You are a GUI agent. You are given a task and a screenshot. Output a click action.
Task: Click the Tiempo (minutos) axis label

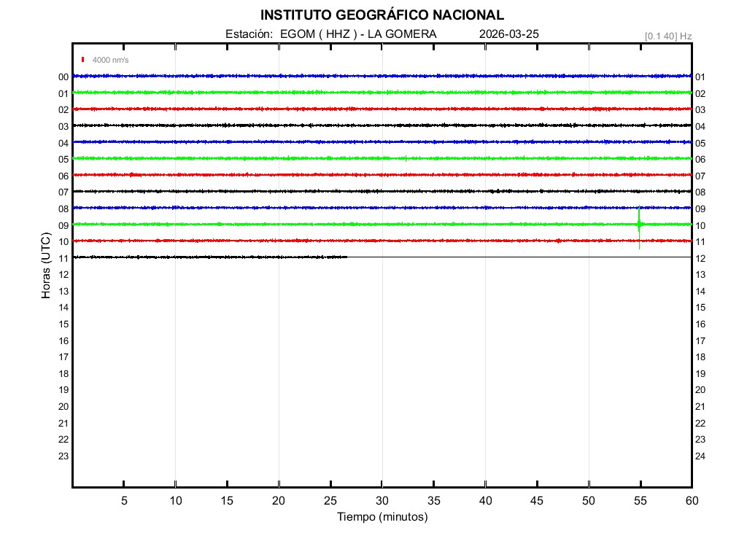click(382, 517)
